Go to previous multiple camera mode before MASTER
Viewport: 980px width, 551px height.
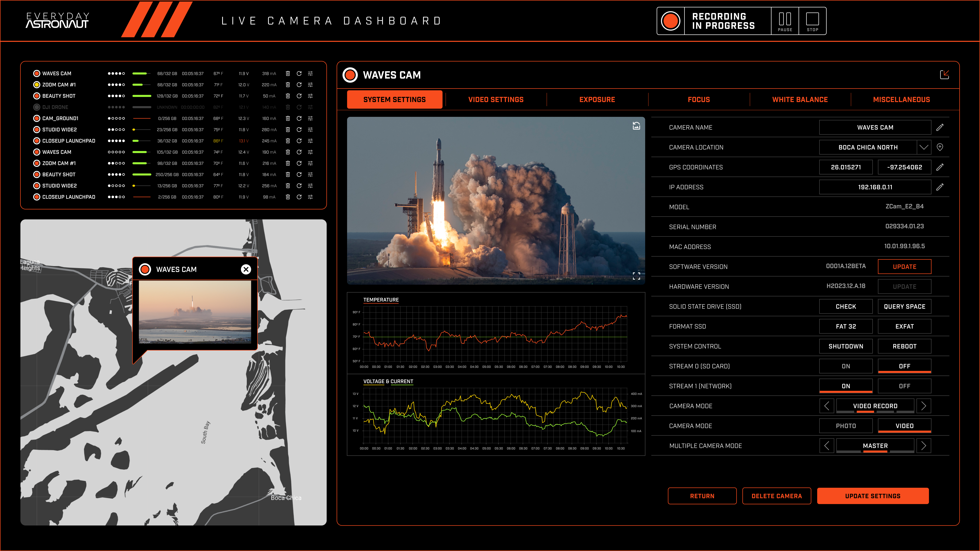click(x=827, y=446)
